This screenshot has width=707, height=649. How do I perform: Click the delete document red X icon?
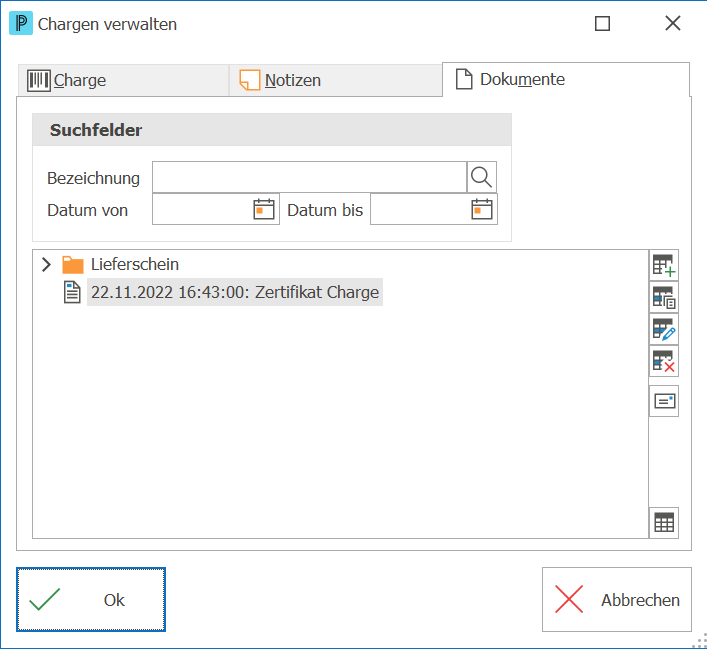click(664, 361)
